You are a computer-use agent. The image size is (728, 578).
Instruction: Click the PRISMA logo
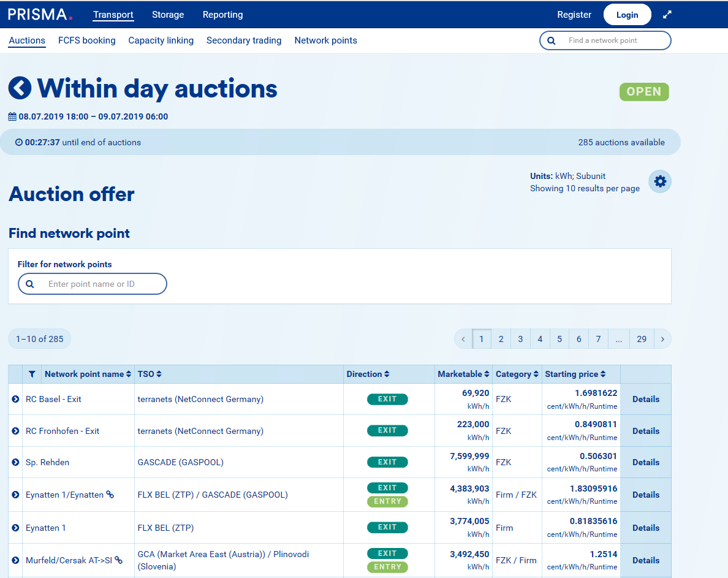[40, 15]
